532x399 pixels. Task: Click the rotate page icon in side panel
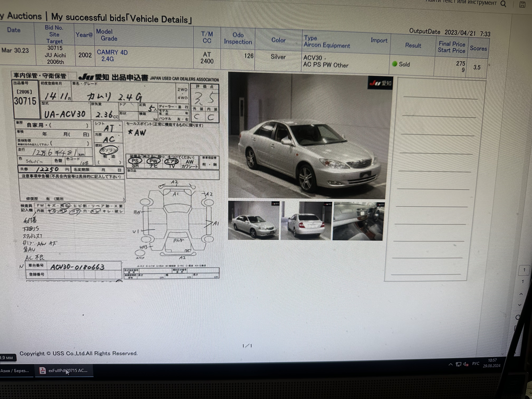(518, 317)
